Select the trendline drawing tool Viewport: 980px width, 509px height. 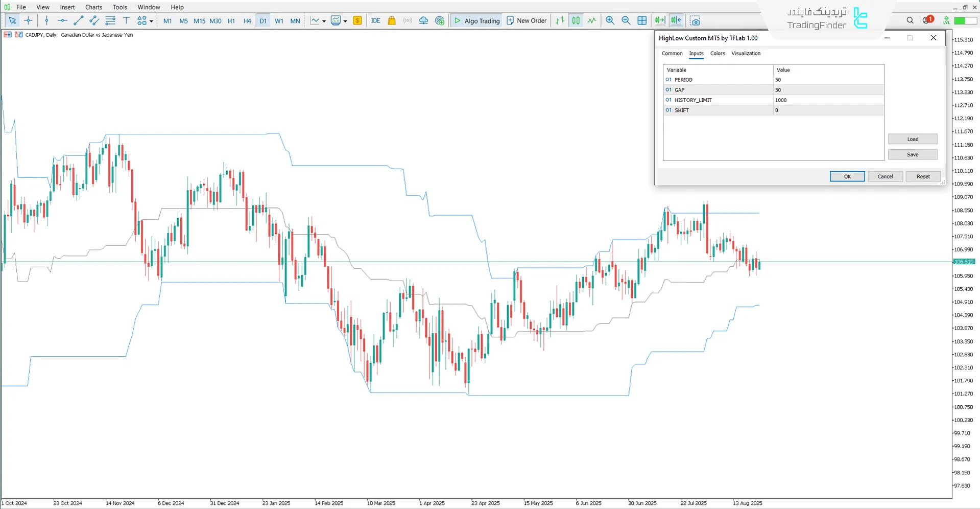point(78,20)
